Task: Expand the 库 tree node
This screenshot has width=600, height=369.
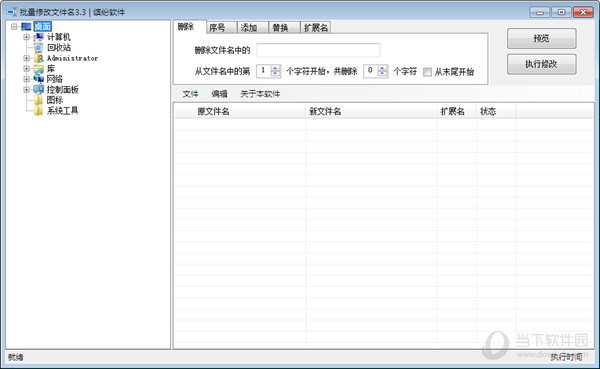Action: pos(26,69)
